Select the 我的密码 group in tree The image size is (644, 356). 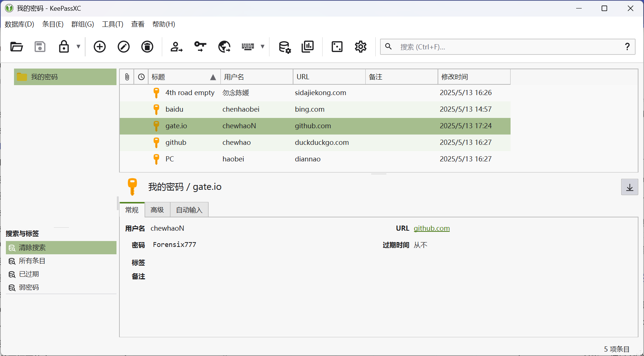coord(65,77)
